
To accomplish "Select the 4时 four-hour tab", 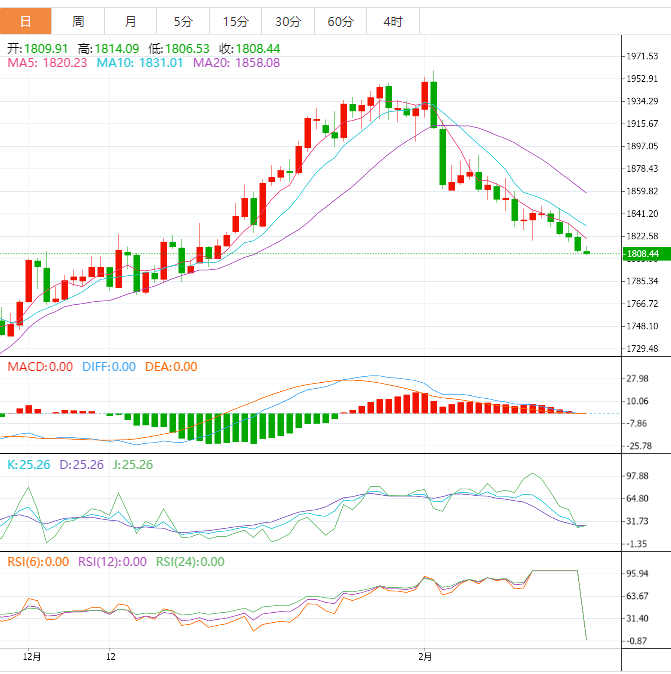I will pos(392,21).
